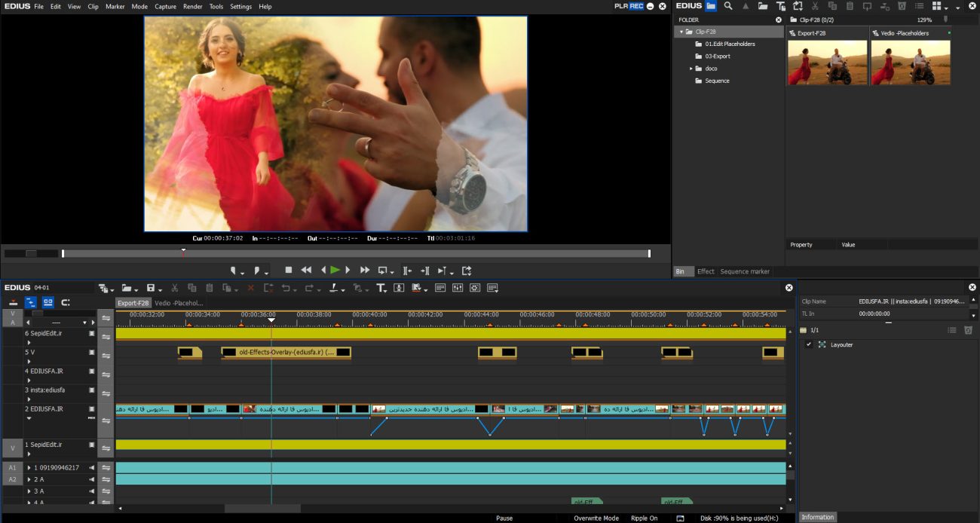Viewport: 980px width, 523px height.
Task: Click the player position scrub bar
Action: (356, 253)
